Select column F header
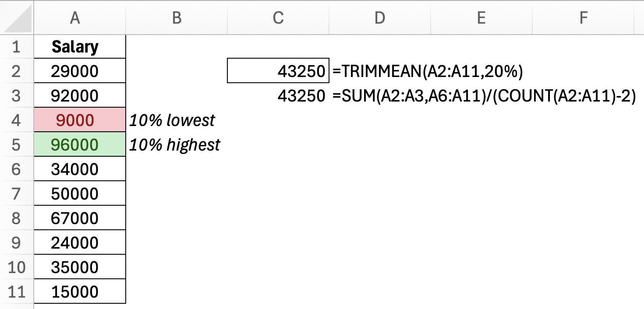The width and height of the screenshot is (644, 309). [583, 18]
